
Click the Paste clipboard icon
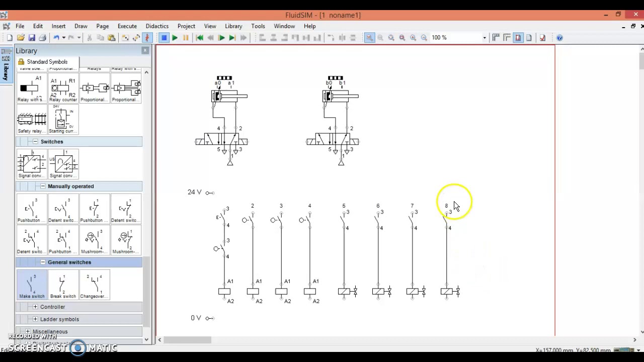[112, 38]
